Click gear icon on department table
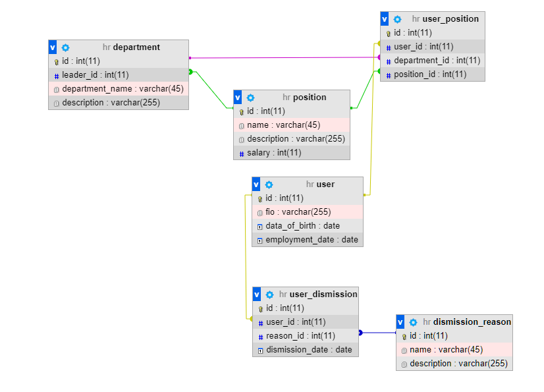The image size is (544, 392). point(65,47)
